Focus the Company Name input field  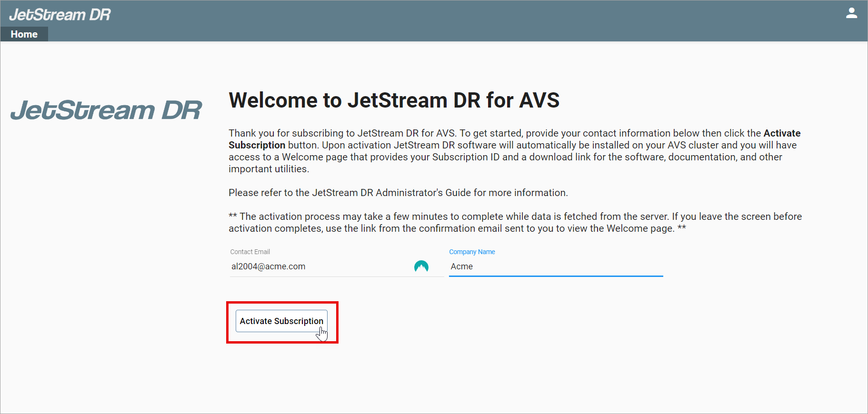click(555, 266)
